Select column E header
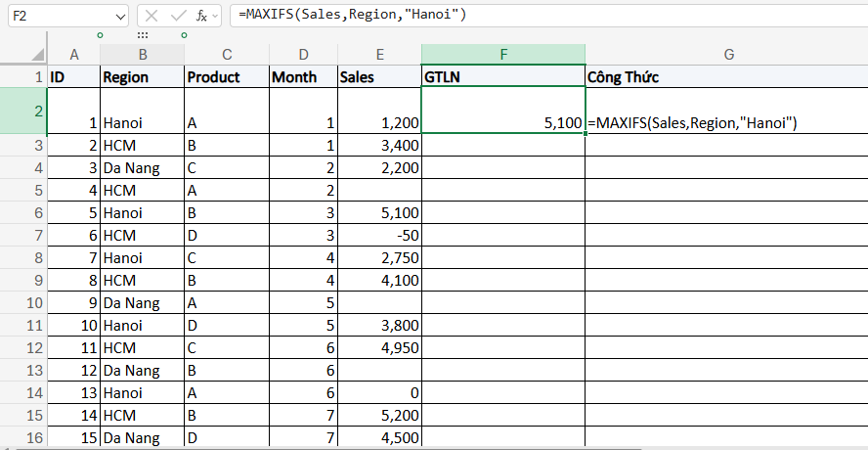 378,55
